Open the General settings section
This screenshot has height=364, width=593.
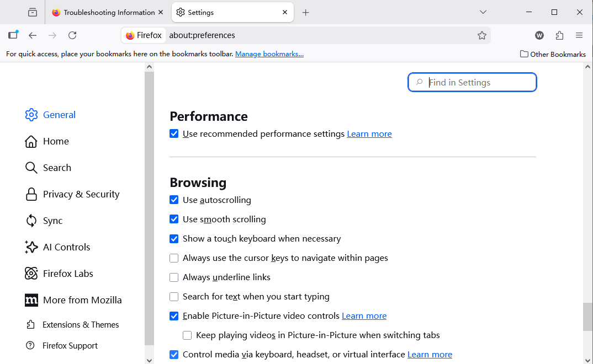click(x=59, y=115)
